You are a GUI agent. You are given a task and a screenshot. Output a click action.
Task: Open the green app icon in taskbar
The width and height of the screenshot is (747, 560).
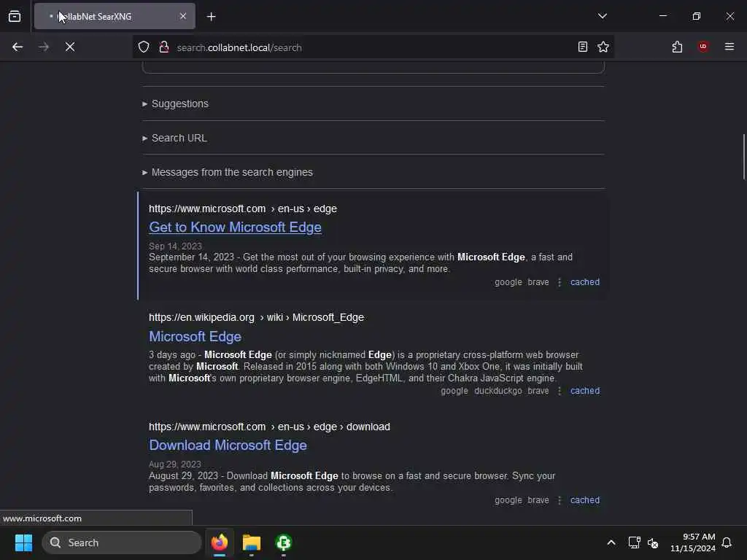pyautogui.click(x=284, y=542)
